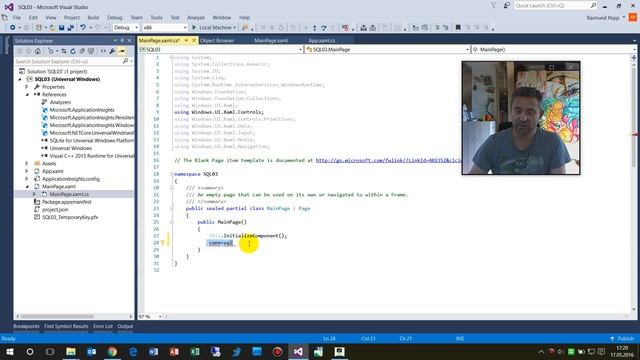The image size is (640, 360).
Task: Open Solution Explorer window position dropdown
Action: (115, 41)
